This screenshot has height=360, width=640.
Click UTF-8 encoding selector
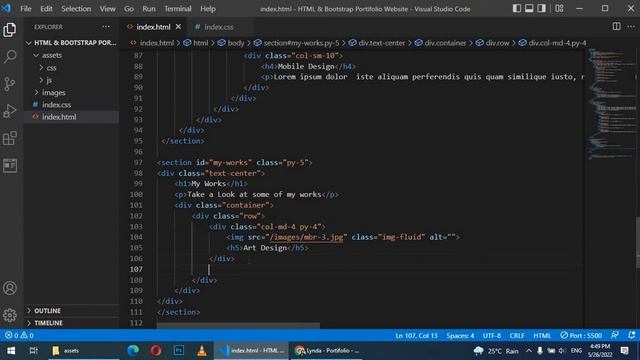[x=492, y=336]
